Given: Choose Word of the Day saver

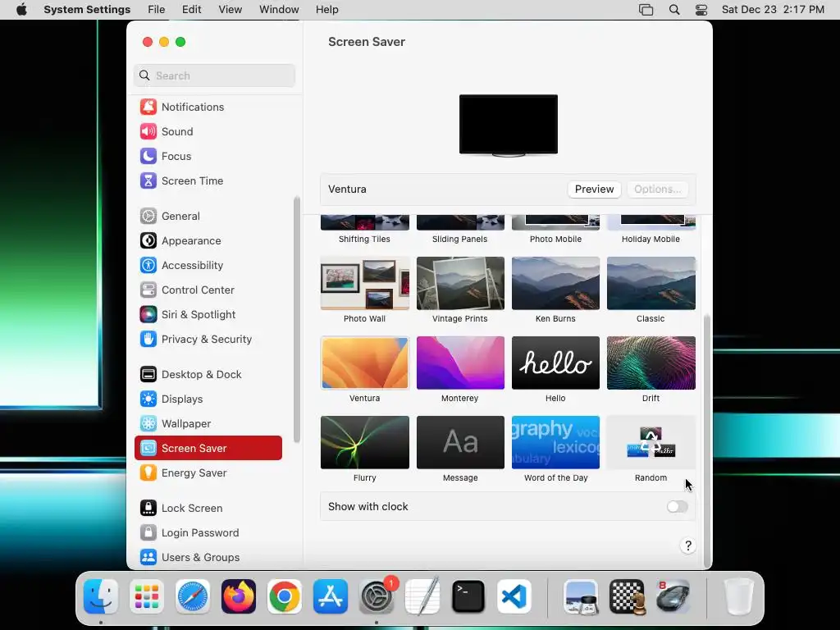Looking at the screenshot, I should (x=555, y=442).
